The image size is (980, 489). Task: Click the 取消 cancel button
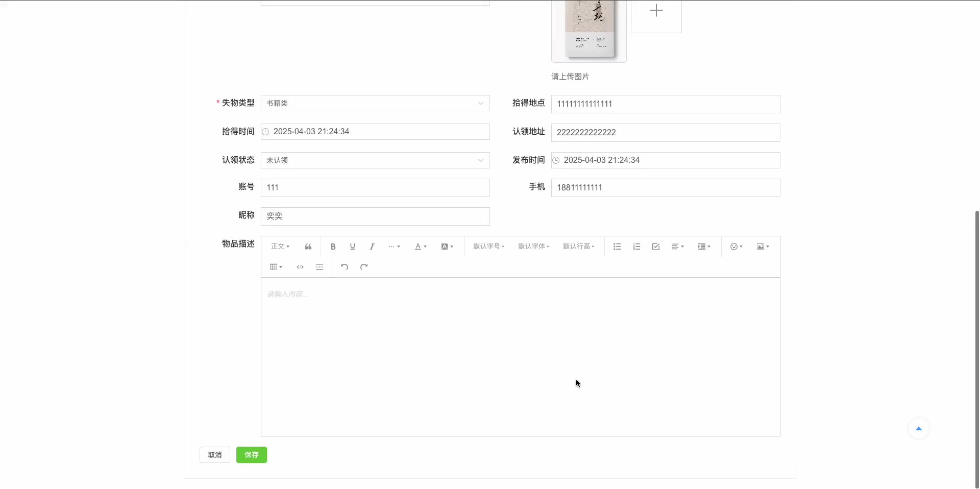point(215,455)
